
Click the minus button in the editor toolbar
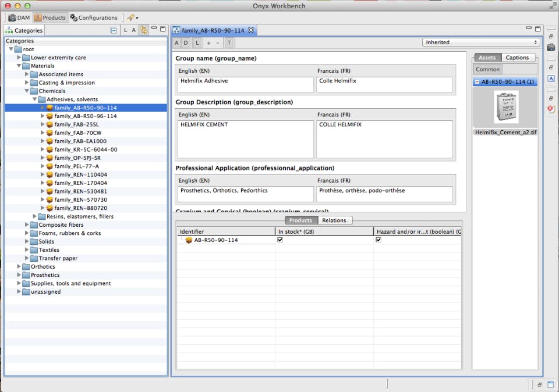[x=218, y=42]
